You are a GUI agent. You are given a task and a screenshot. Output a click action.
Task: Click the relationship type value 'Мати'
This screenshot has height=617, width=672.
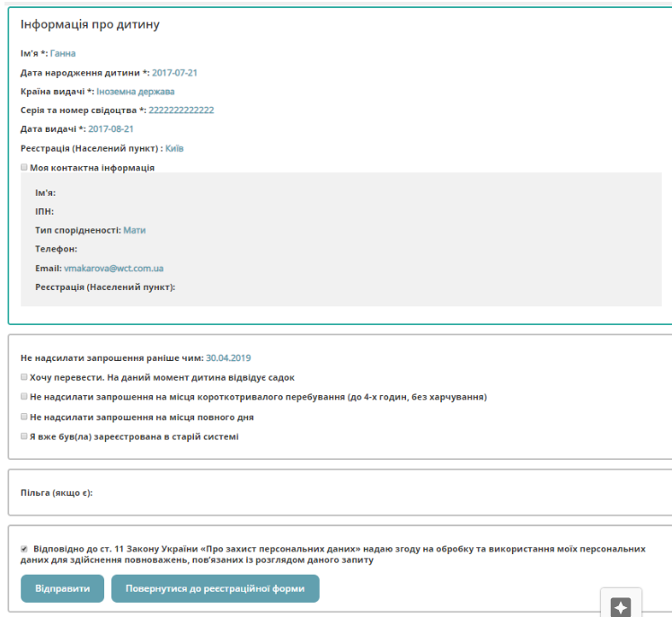pyautogui.click(x=134, y=231)
